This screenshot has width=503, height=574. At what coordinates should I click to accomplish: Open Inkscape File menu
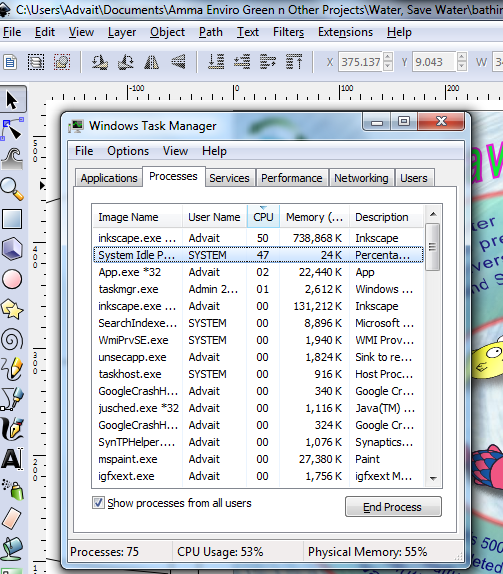pyautogui.click(x=12, y=32)
